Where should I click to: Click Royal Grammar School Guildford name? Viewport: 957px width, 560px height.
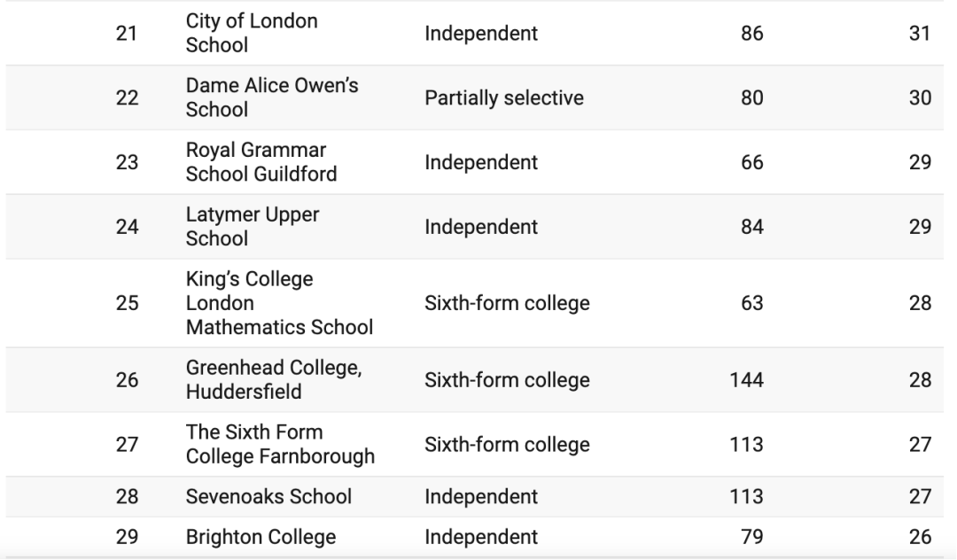coord(261,162)
